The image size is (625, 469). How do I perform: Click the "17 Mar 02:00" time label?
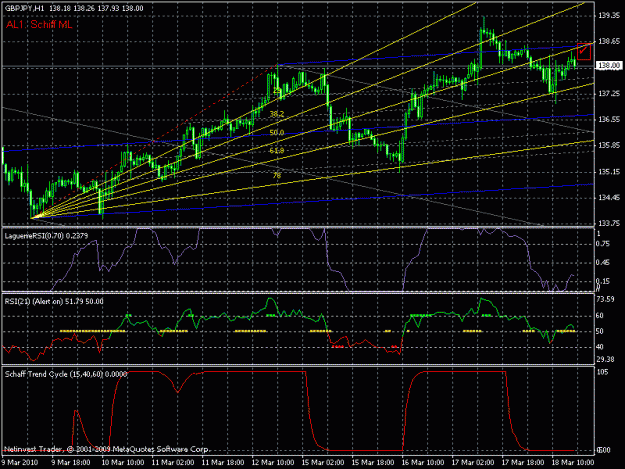pyautogui.click(x=473, y=463)
